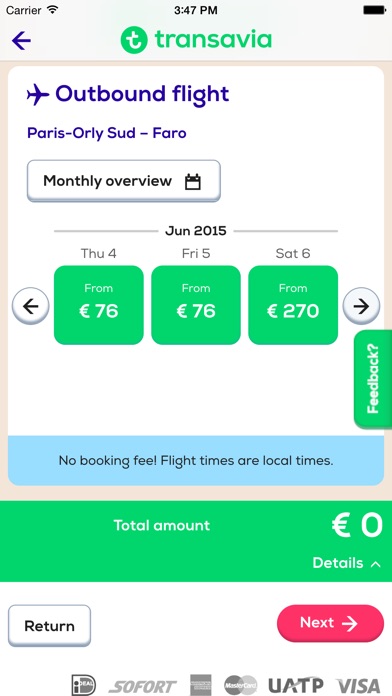Click the pink Next button
392x696 pixels.
coord(330,623)
